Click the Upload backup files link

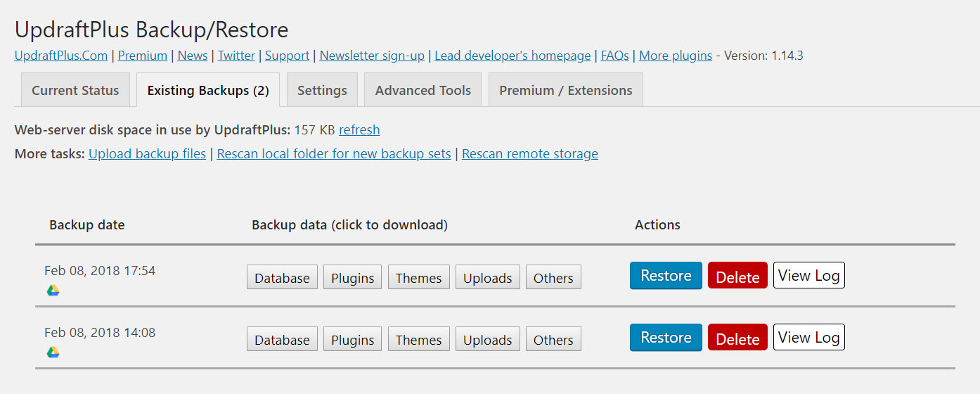click(x=147, y=153)
